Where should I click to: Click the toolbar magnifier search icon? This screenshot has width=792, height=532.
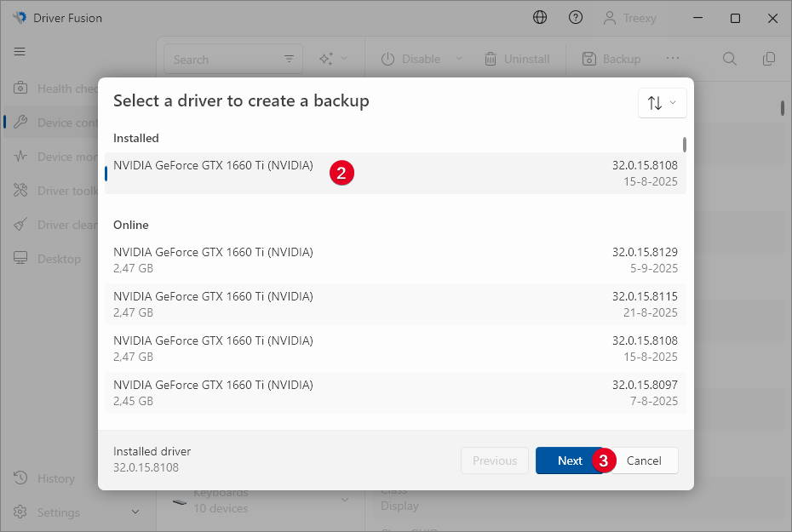(x=729, y=59)
